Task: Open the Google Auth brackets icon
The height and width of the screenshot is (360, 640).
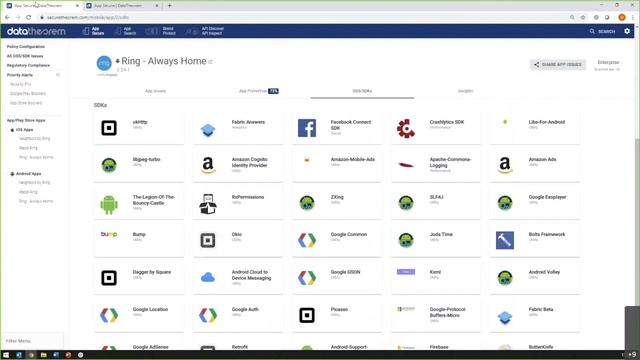Action: click(x=208, y=316)
